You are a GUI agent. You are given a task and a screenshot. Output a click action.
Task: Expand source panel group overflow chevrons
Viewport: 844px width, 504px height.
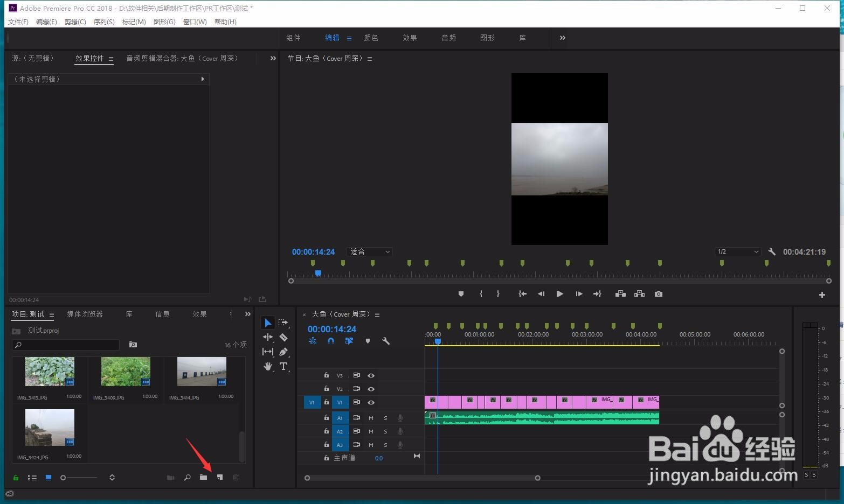click(x=273, y=58)
